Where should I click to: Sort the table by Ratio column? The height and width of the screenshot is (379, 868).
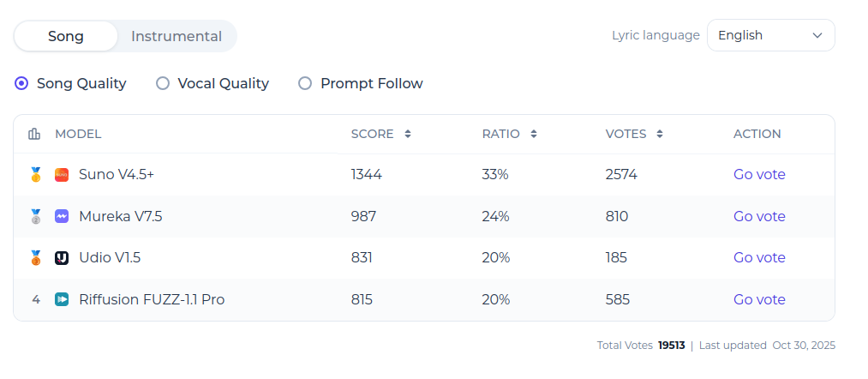click(533, 134)
